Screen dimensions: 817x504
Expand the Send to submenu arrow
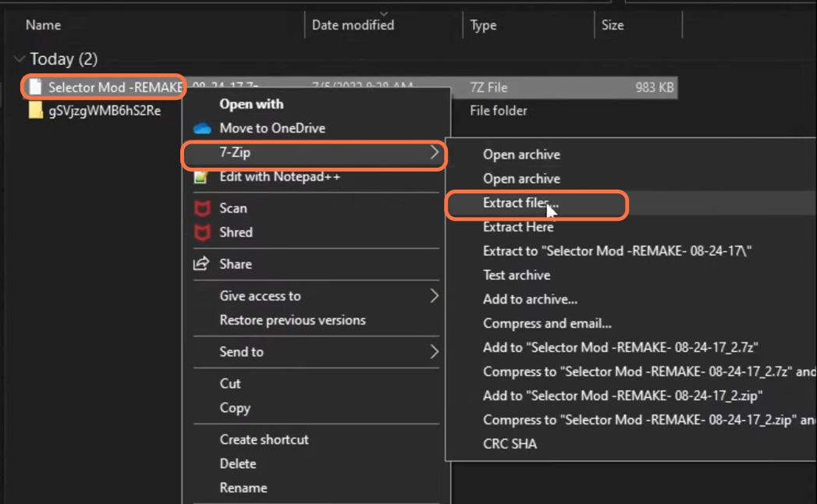(x=434, y=352)
